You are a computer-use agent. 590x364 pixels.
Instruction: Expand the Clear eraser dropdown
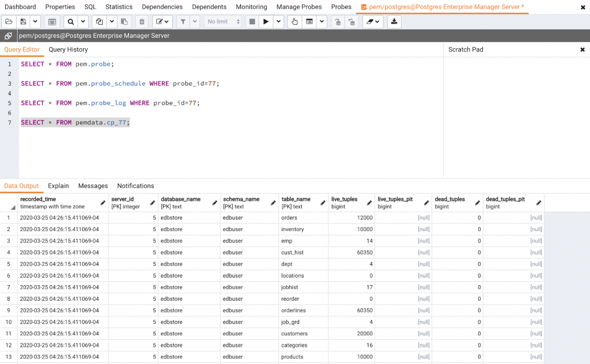373,22
